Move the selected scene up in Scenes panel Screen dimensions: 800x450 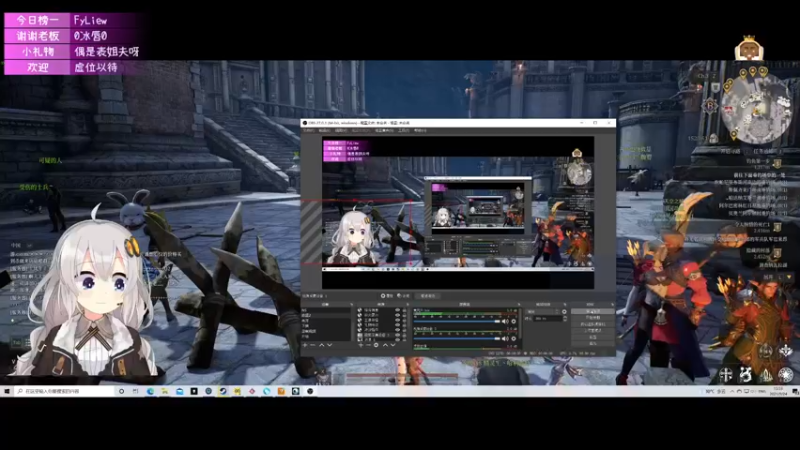(x=321, y=345)
